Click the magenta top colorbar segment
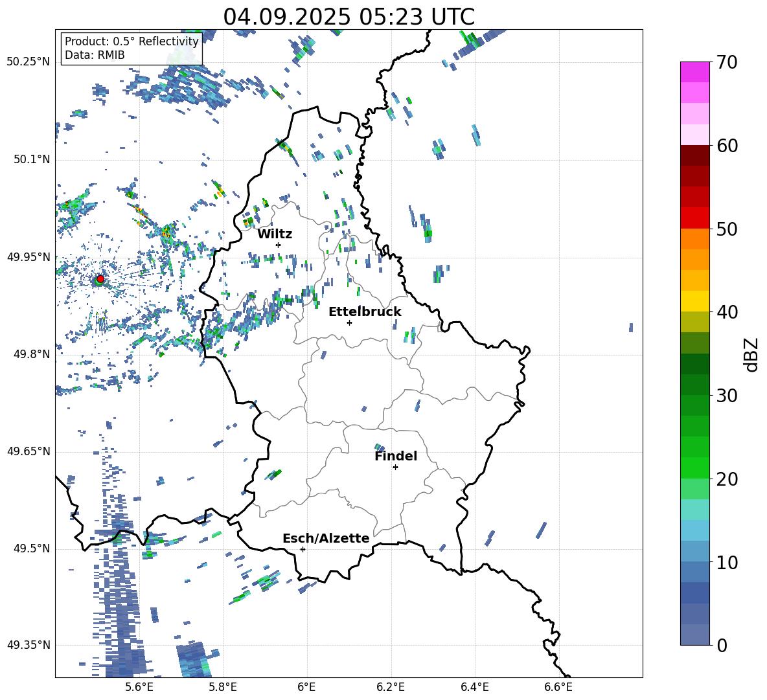This screenshot has width=767, height=700. (695, 73)
